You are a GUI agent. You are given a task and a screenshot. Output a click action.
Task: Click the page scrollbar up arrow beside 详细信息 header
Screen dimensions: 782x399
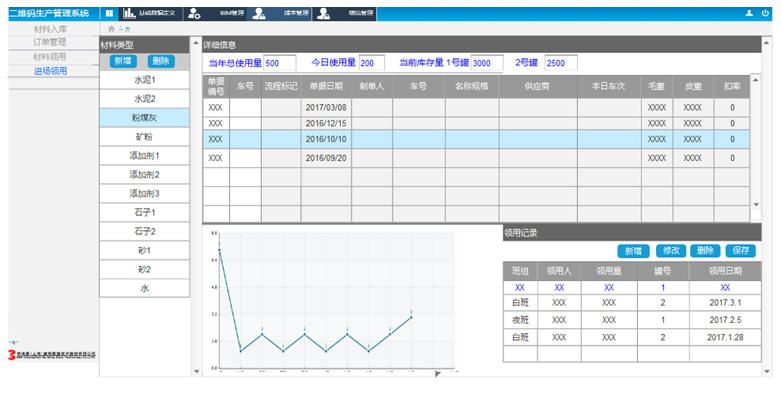coord(767,43)
